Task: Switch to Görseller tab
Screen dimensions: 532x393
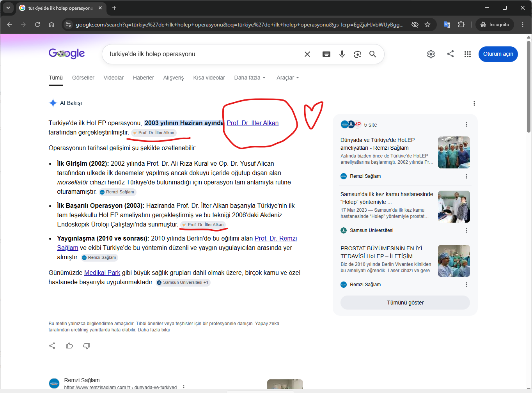Action: pos(83,78)
